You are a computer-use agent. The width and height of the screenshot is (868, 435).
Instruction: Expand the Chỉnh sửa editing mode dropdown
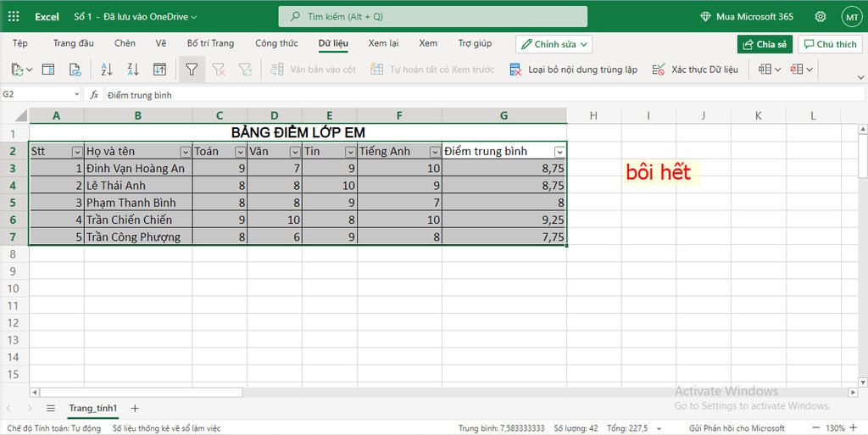(x=554, y=44)
